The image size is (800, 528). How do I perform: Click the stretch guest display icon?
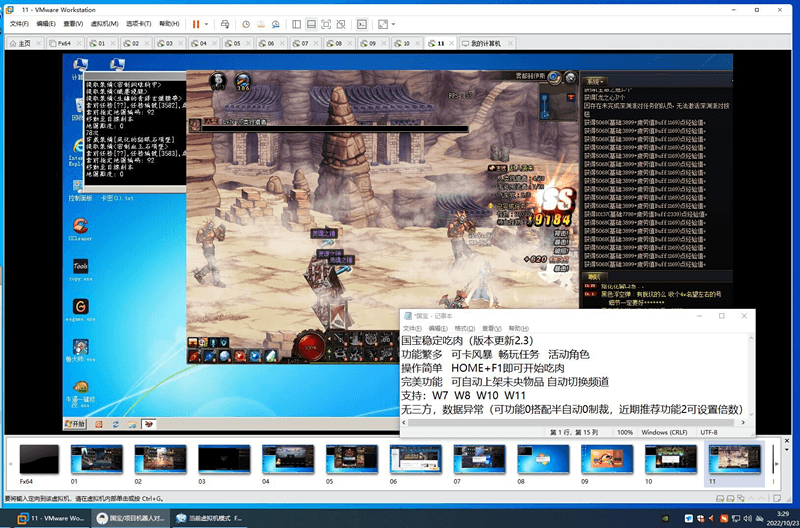(383, 24)
